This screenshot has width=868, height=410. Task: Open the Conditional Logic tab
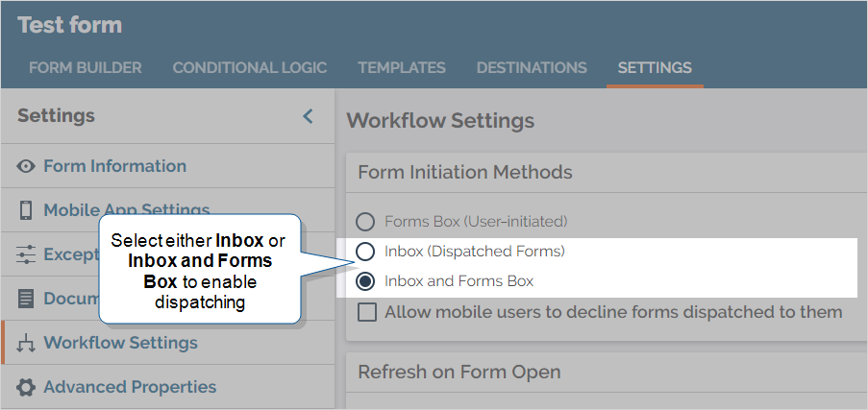click(x=250, y=68)
